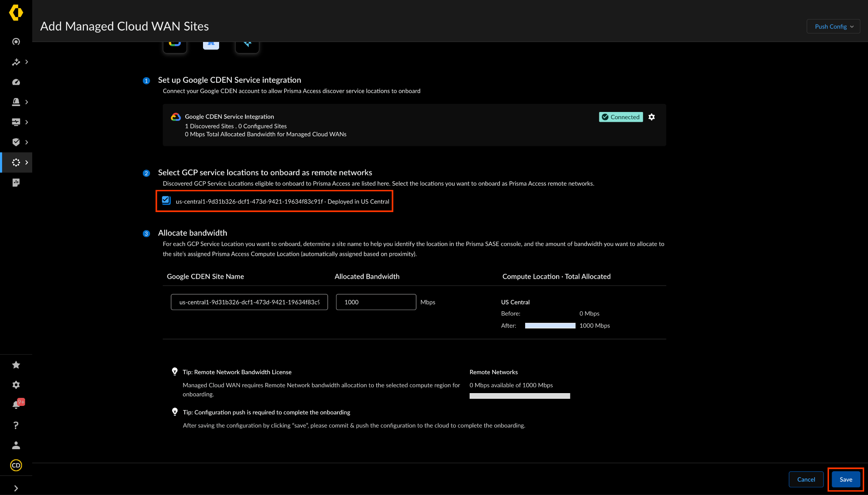
Task: Click the 'US Central' compute location name
Action: [x=515, y=302]
